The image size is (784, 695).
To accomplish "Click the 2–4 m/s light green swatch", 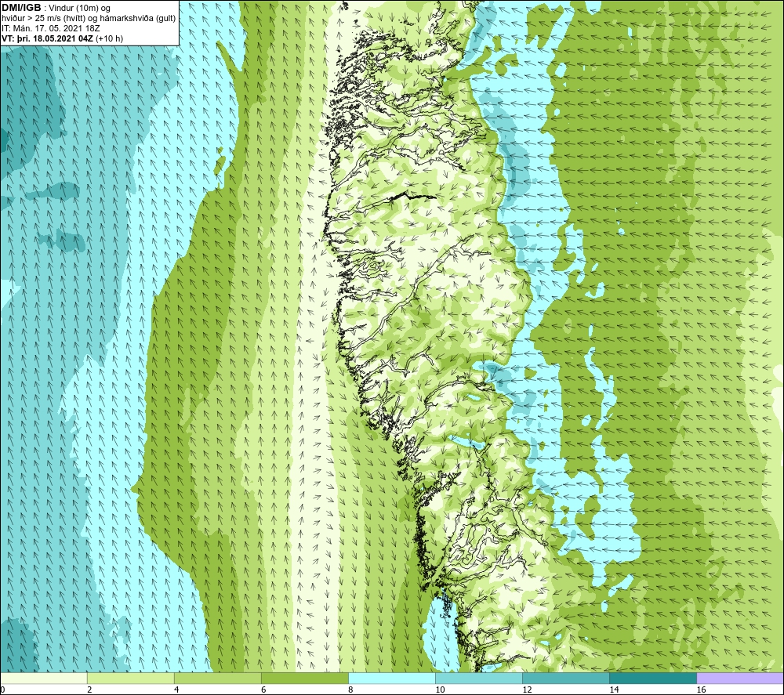I will (130, 679).
